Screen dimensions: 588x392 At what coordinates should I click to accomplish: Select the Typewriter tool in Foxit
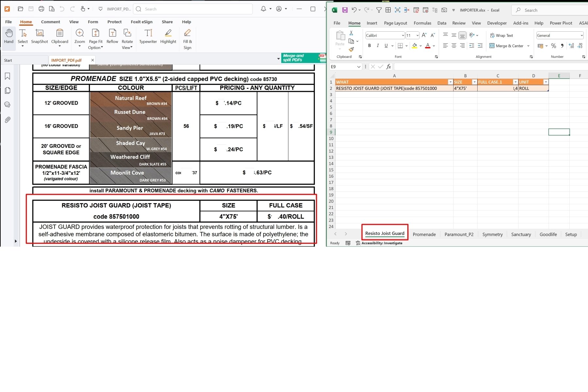[148, 36]
